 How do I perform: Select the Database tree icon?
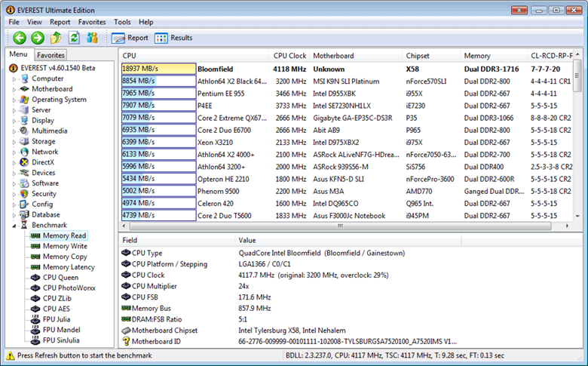[x=24, y=215]
